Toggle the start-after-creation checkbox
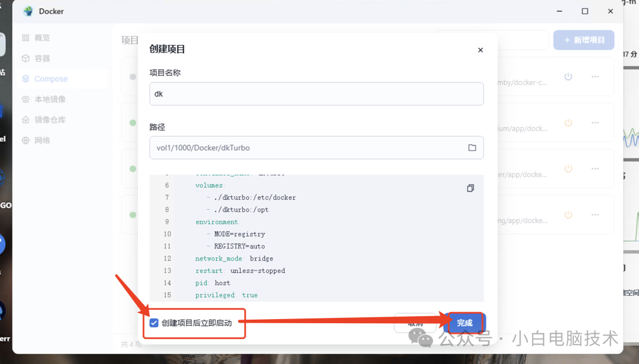 click(154, 323)
